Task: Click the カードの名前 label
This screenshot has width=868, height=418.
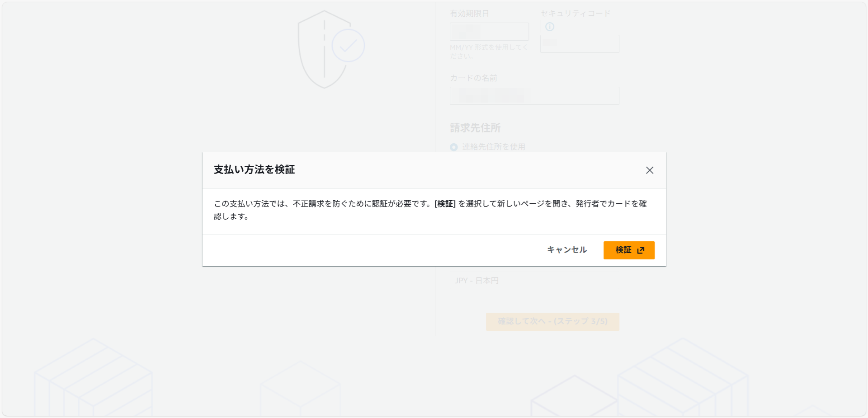Action: click(473, 78)
